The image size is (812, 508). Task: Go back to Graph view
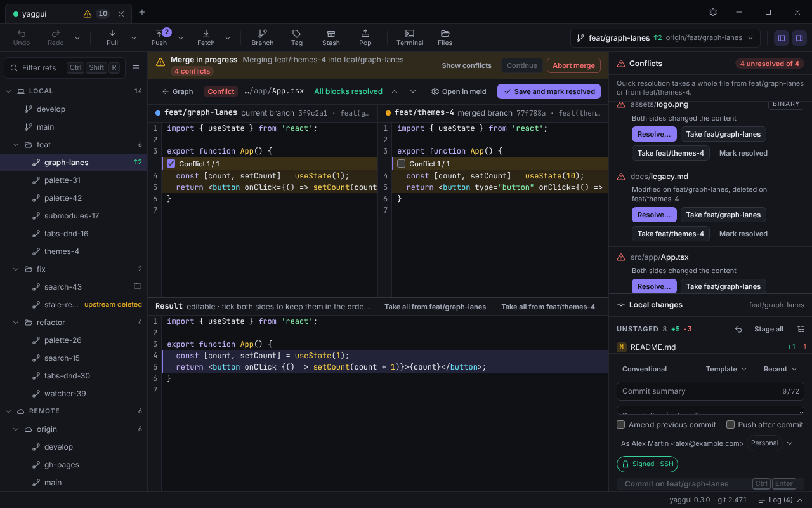click(x=177, y=91)
